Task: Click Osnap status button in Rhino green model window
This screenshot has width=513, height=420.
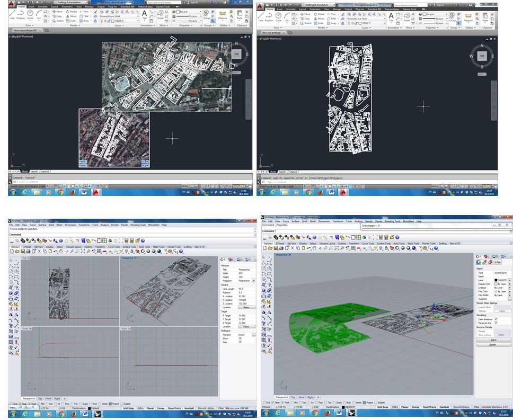Action: [x=415, y=407]
